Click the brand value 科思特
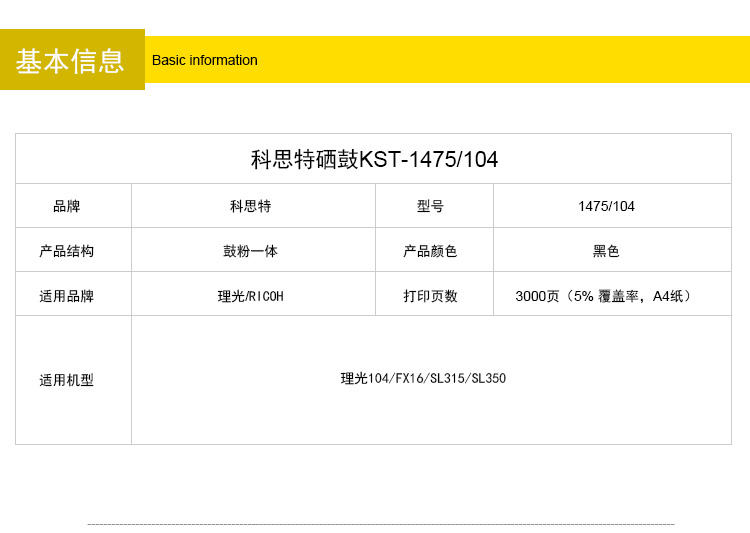750x533 pixels. 251,206
